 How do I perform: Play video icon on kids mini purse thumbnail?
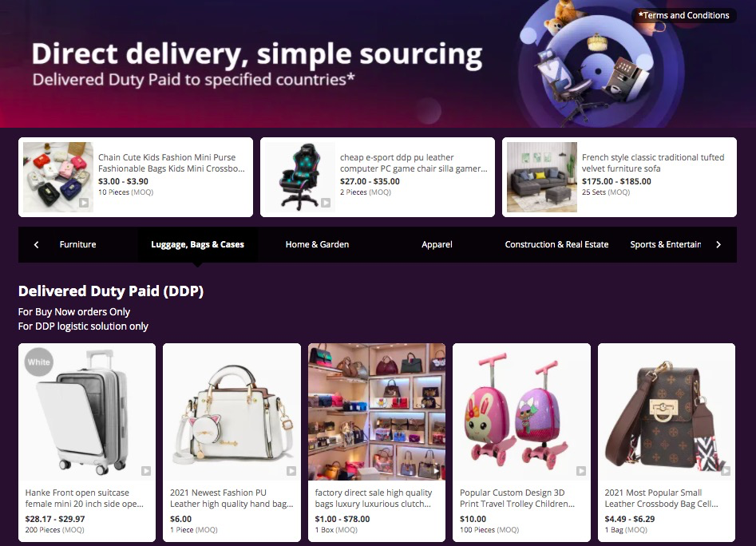point(84,203)
